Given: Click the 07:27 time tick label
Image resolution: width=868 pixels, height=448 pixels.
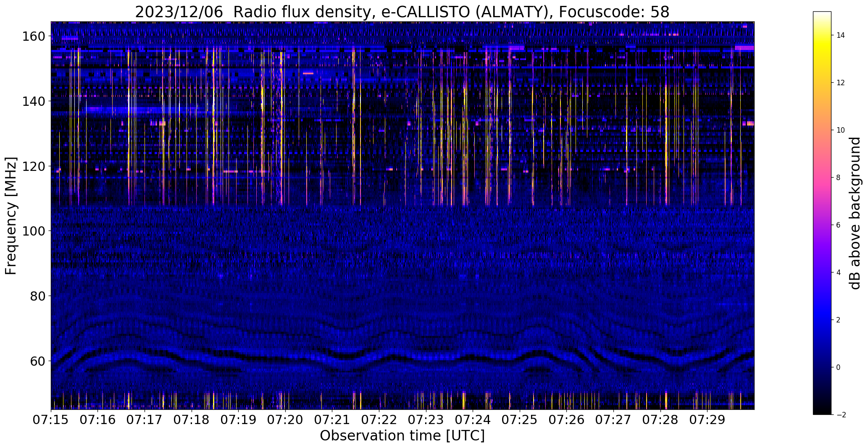Looking at the screenshot, I should [614, 420].
